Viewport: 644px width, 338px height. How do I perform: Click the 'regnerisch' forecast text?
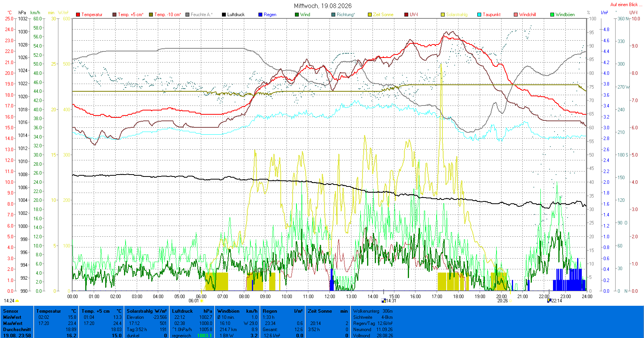click(182, 336)
